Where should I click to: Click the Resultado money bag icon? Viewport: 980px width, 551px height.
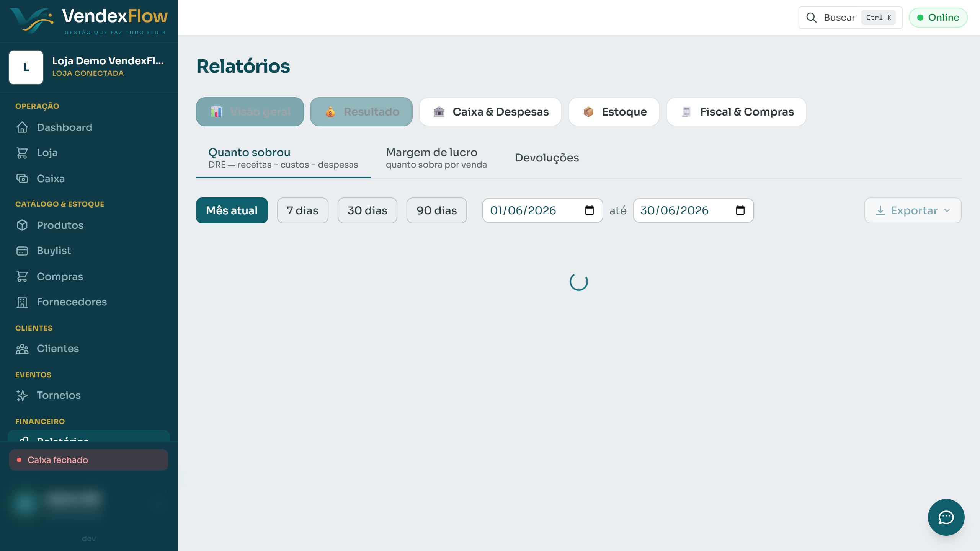point(330,112)
